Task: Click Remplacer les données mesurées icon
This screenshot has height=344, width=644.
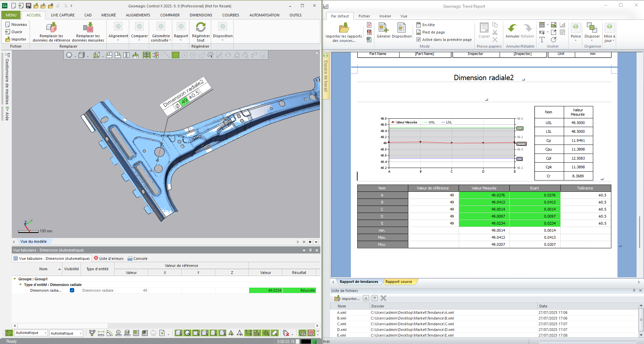Action: tap(88, 27)
